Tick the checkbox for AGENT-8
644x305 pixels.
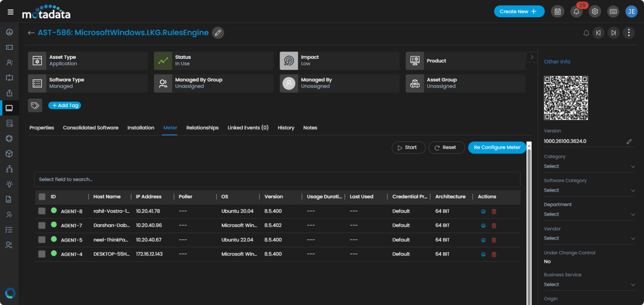coord(42,211)
